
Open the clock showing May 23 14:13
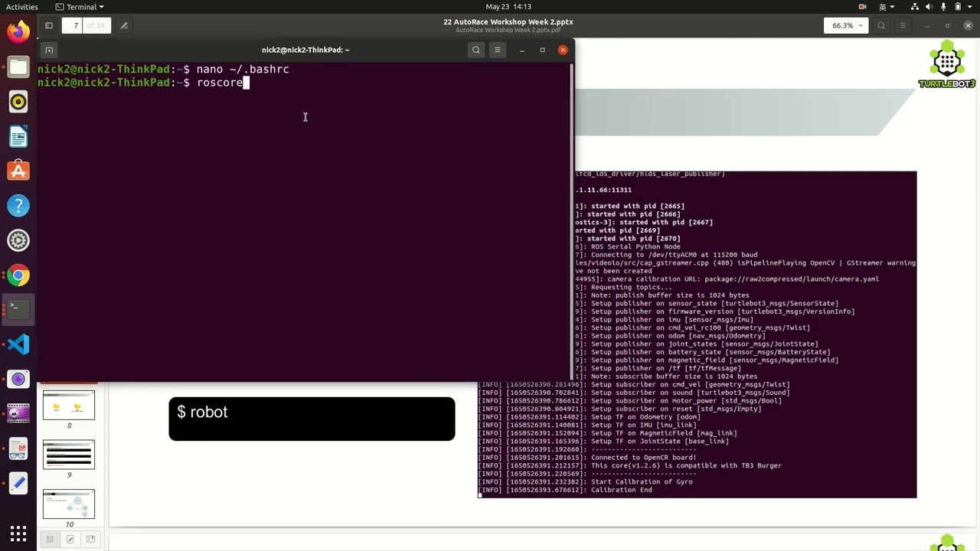(508, 7)
